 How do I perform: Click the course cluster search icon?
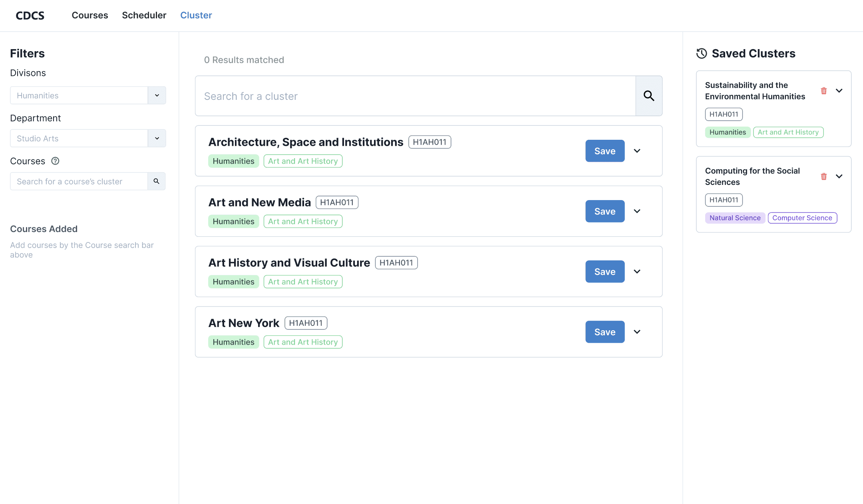(x=157, y=181)
